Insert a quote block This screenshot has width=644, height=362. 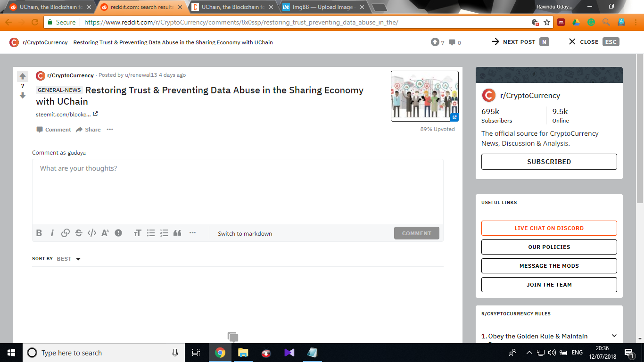(x=177, y=233)
